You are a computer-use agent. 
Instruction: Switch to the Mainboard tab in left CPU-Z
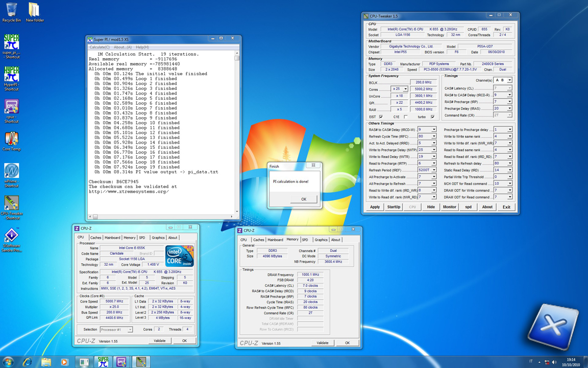pos(112,238)
